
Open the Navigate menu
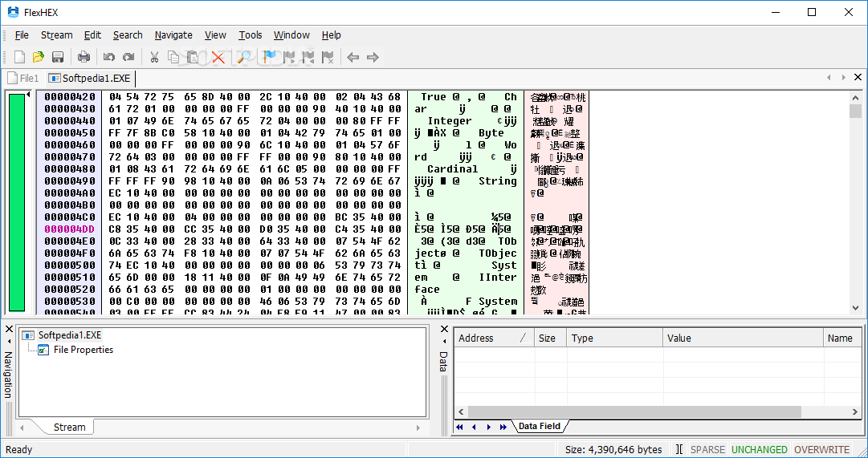tap(173, 34)
